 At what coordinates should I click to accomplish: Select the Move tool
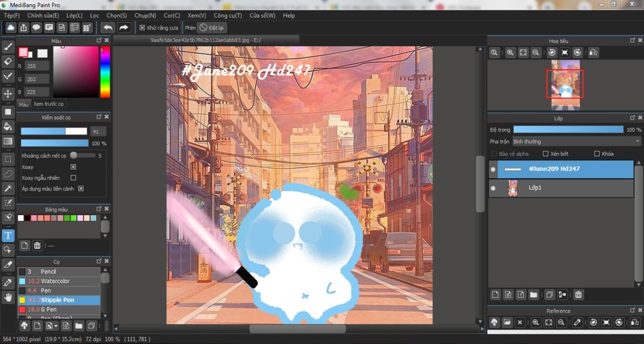pyautogui.click(x=8, y=94)
